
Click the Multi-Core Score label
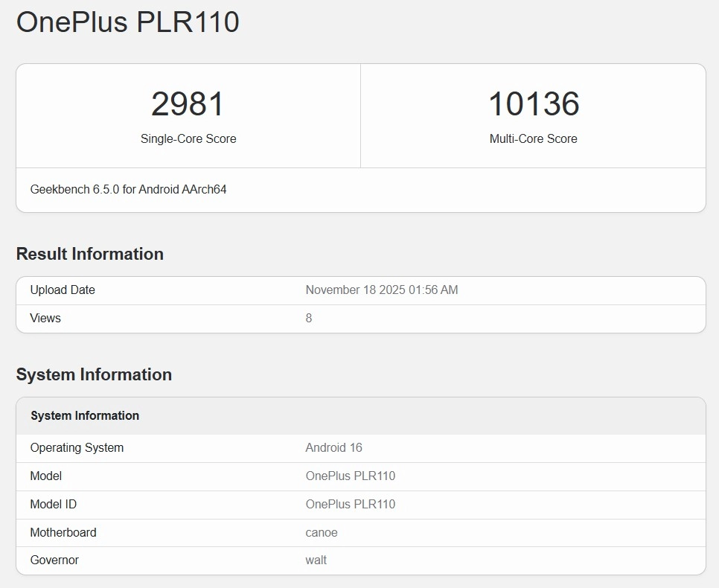coord(533,138)
